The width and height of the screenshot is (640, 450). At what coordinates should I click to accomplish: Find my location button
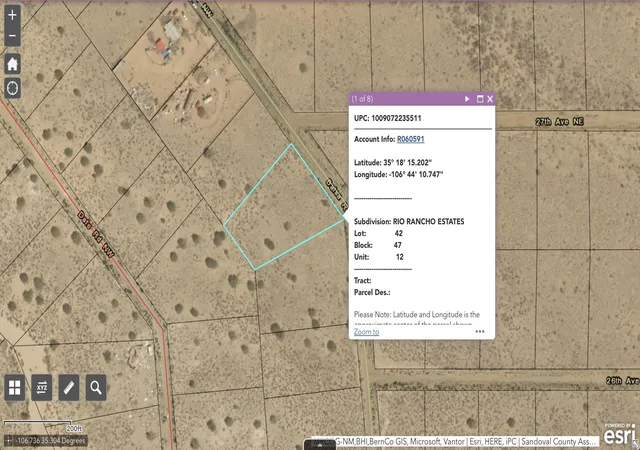click(x=12, y=88)
